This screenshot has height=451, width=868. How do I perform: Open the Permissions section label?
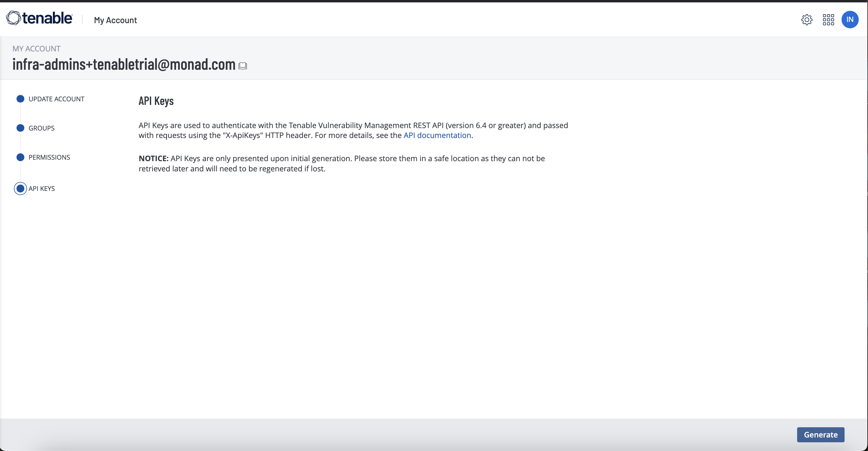49,157
